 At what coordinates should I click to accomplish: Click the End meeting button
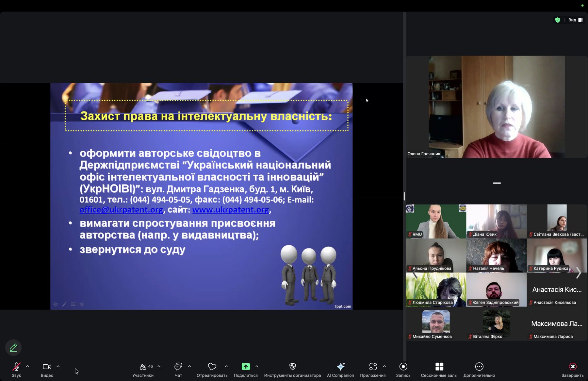(572, 367)
